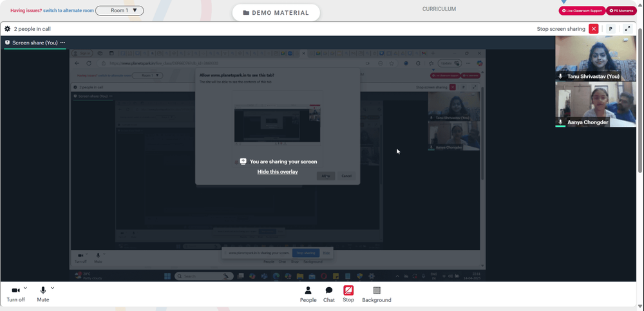
Task: Click the red Stop icon in bottom toolbar
Action: (348, 291)
